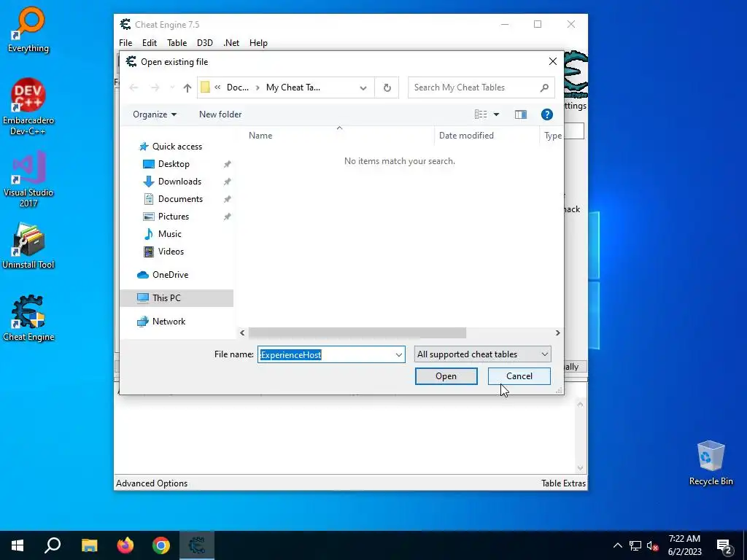The height and width of the screenshot is (560, 747).
Task: Open the .Net menu
Action: 231,43
